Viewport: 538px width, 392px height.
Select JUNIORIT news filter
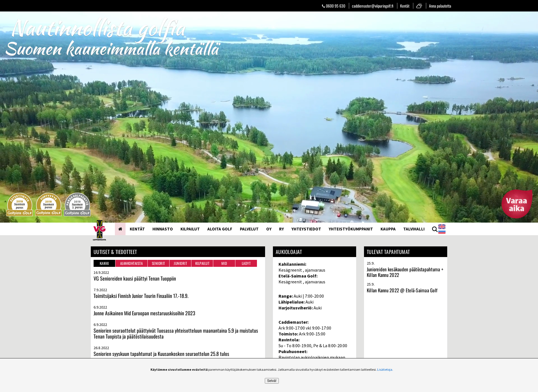coord(180,263)
